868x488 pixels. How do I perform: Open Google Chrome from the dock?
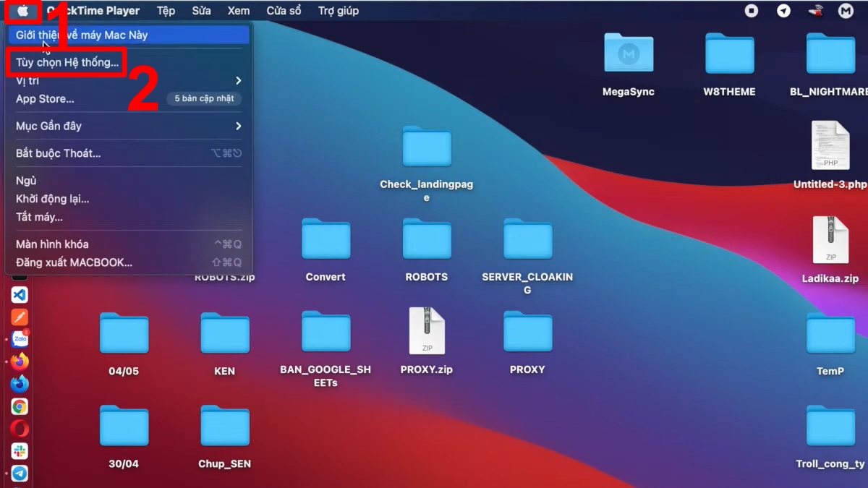pyautogui.click(x=20, y=407)
